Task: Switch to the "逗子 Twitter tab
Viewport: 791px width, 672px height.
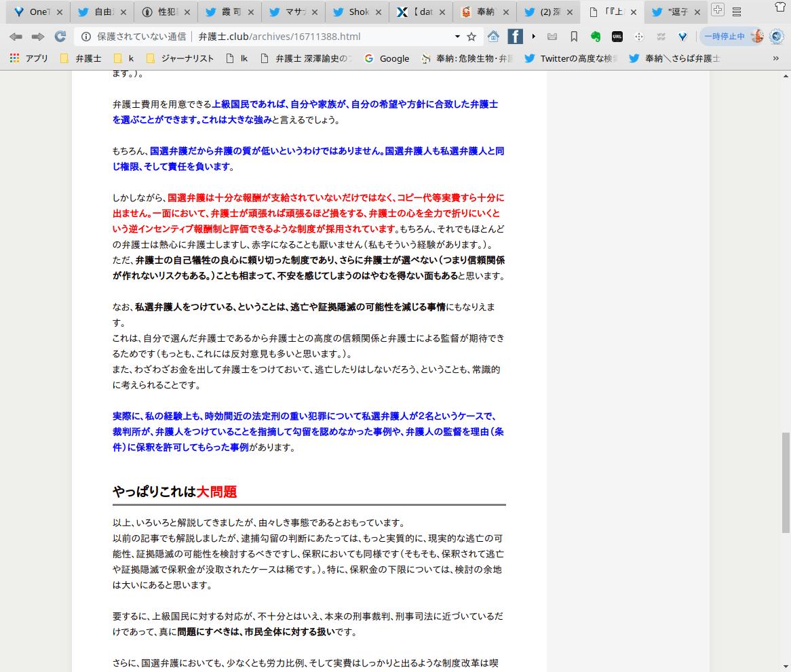Action: pyautogui.click(x=676, y=12)
